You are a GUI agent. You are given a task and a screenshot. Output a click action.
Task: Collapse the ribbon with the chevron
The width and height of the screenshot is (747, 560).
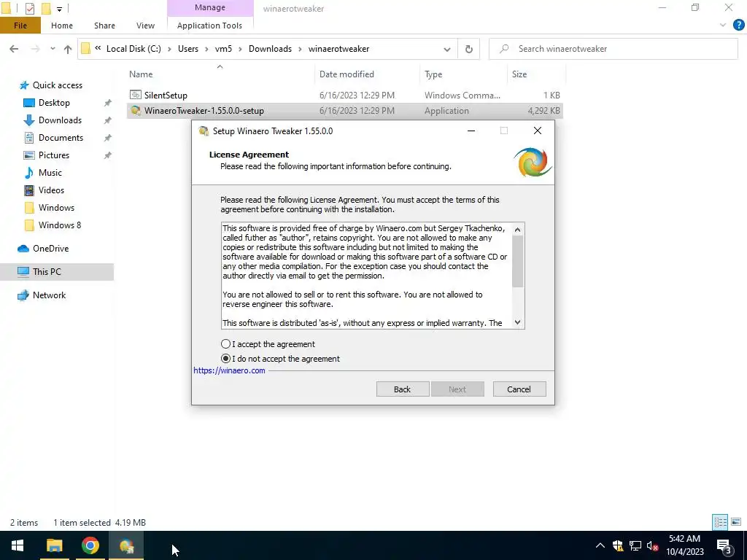(x=723, y=26)
